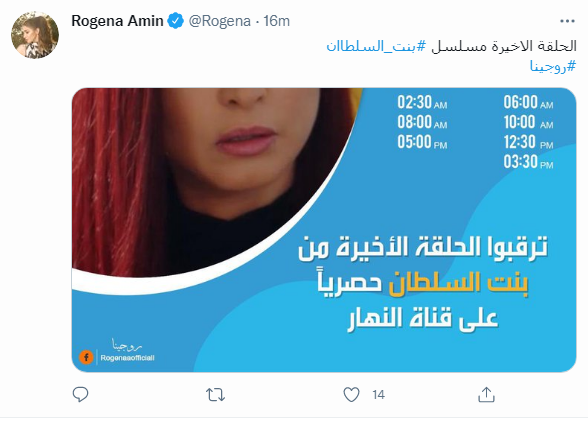This screenshot has height=422, width=588.
Task: Click the Rogenaofficiall text in image
Action: pos(128,358)
